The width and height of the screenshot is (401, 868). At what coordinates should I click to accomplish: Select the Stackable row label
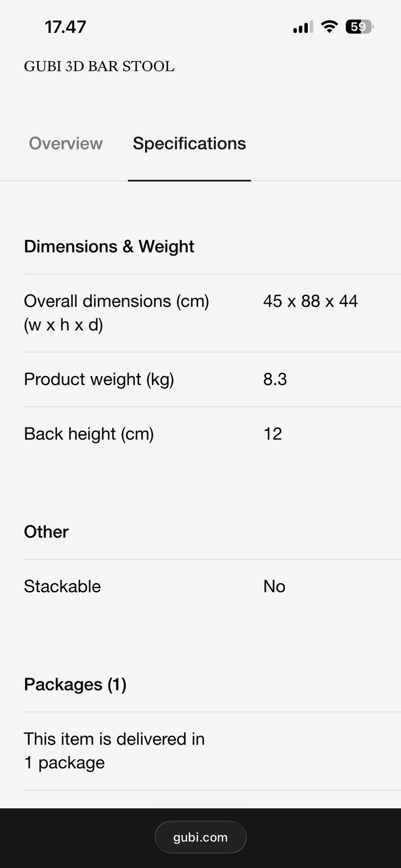tap(62, 586)
